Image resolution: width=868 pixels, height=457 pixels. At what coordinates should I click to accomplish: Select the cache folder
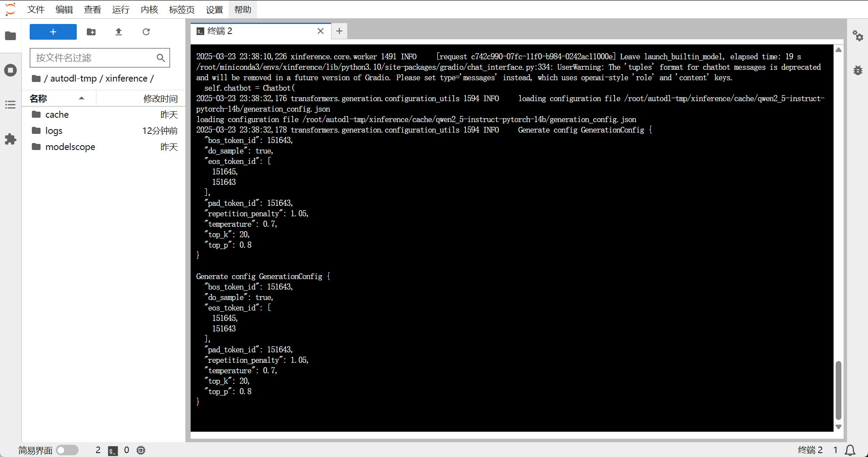point(104,115)
